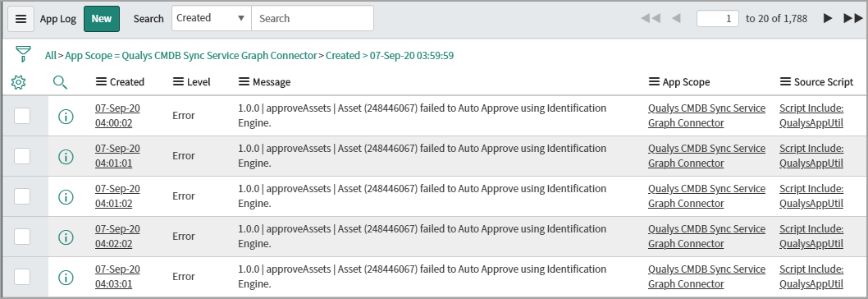Open the QualysAppUtil script link in the 04:00:02 row
868x299 pixels.
coord(811,115)
